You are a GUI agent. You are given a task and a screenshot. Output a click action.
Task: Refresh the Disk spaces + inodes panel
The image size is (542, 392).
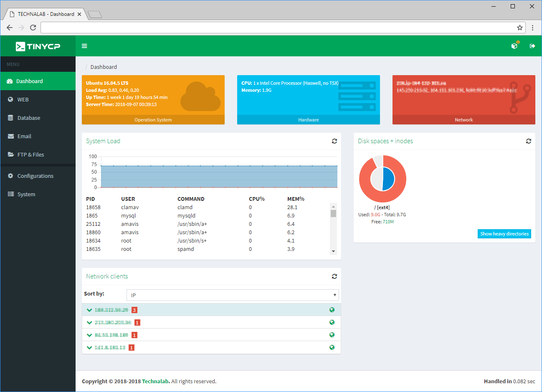pyautogui.click(x=528, y=141)
